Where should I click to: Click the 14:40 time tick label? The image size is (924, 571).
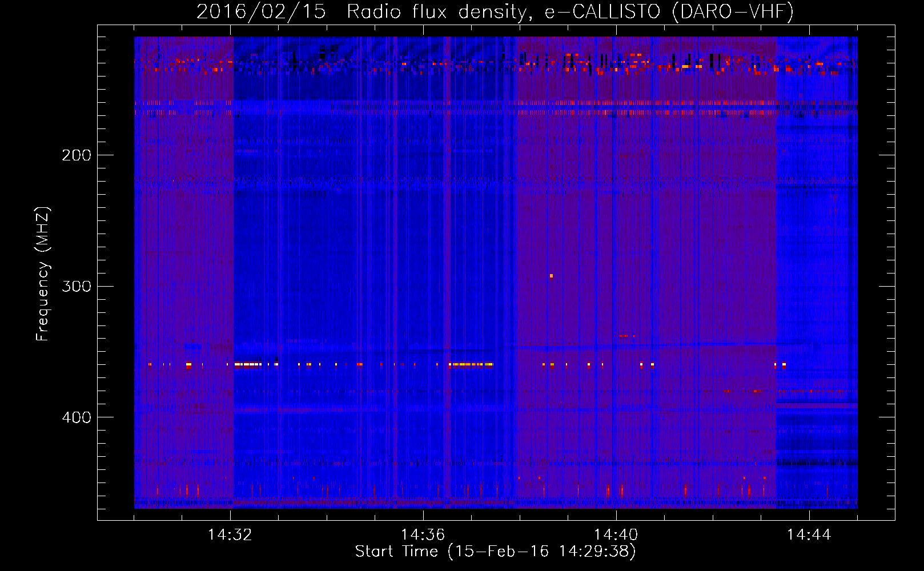tap(616, 535)
